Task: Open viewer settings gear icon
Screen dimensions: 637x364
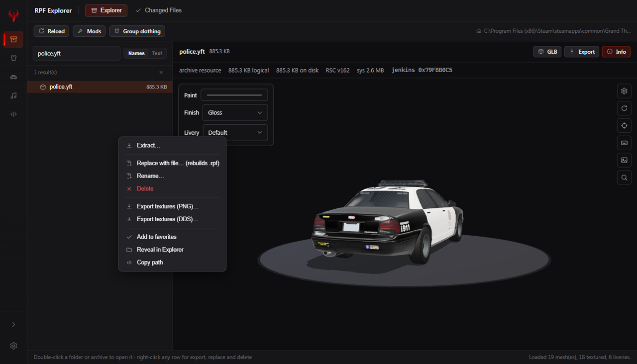Action: [x=624, y=91]
